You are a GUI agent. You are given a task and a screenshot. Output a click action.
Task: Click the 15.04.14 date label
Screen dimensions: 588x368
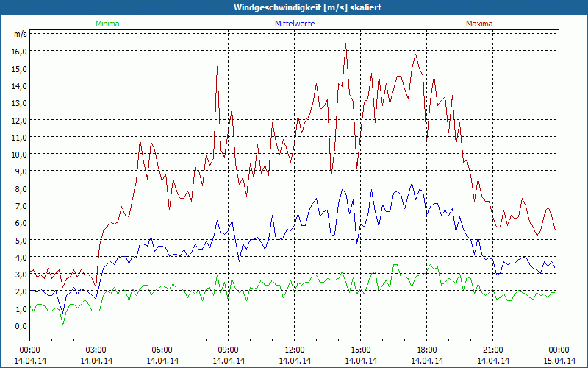pos(559,361)
